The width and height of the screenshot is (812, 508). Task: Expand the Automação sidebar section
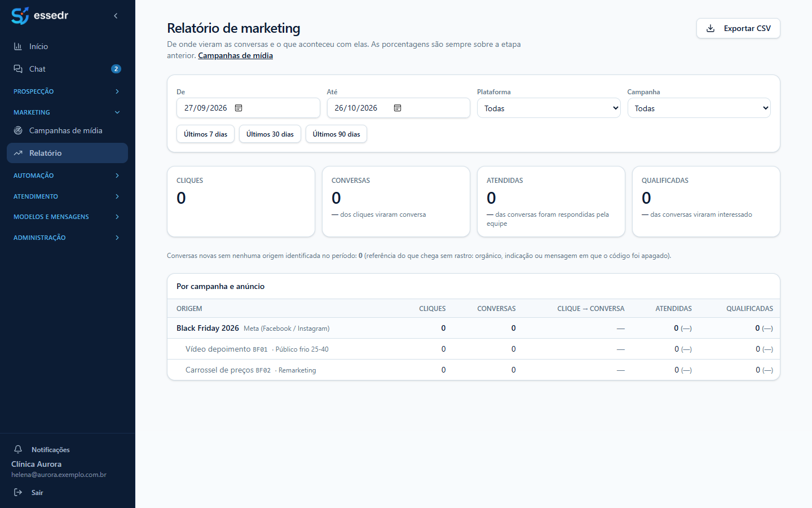68,176
